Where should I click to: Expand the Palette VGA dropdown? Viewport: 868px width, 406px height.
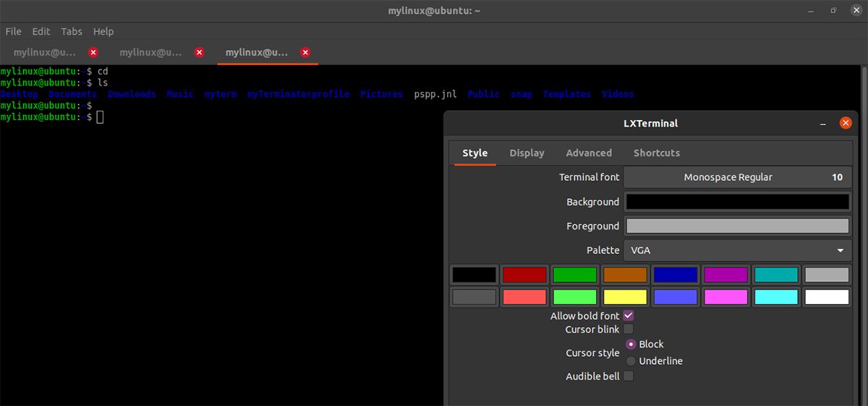736,250
